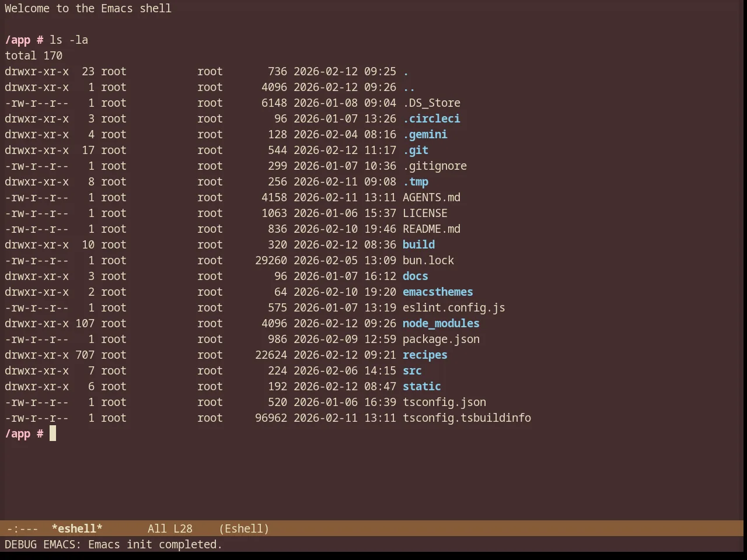Click the src directory name
Screen dimensions: 747x560
pos(412,370)
